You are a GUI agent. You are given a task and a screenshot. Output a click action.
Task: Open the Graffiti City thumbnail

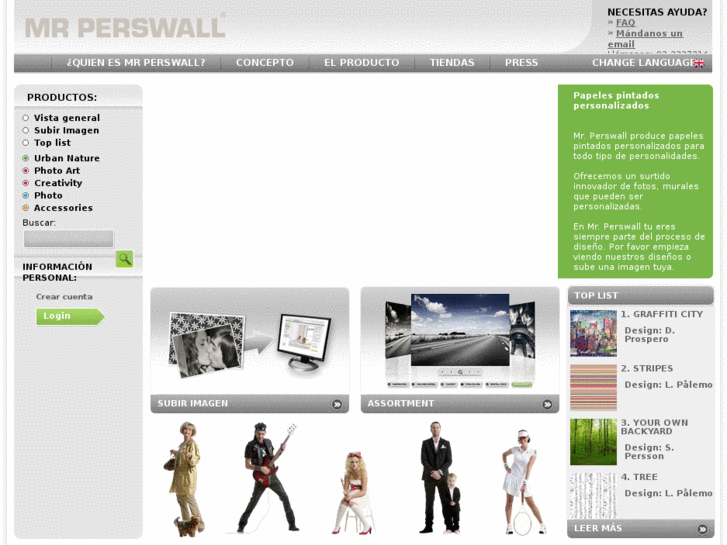pyautogui.click(x=593, y=333)
